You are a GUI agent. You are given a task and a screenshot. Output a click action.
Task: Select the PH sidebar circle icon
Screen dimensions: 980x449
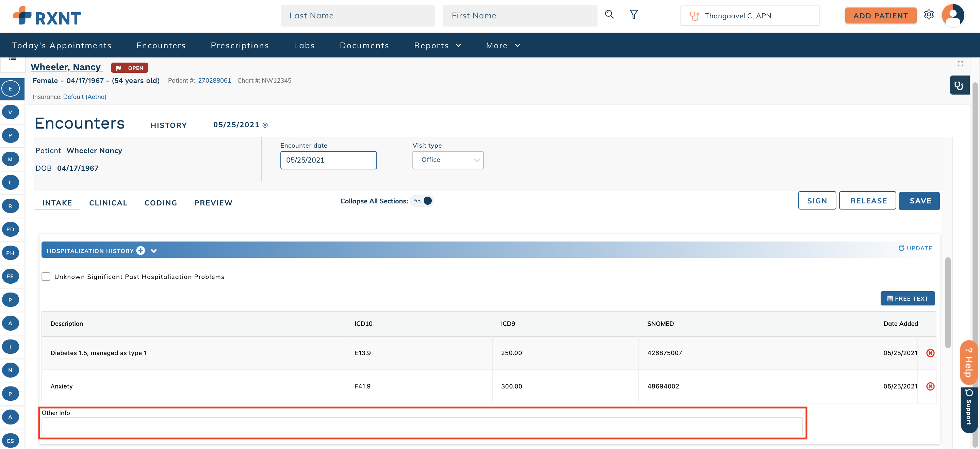pyautogui.click(x=10, y=253)
